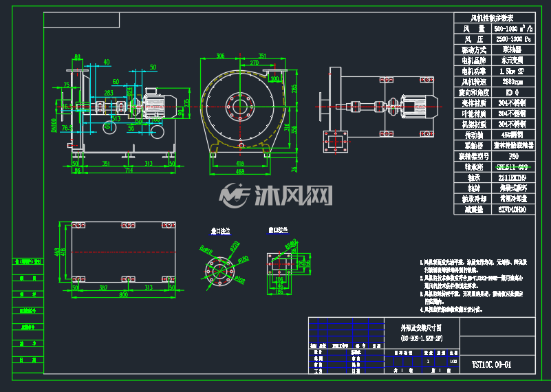Click the 电机功率 row label
551x392 pixels.
click(x=473, y=72)
